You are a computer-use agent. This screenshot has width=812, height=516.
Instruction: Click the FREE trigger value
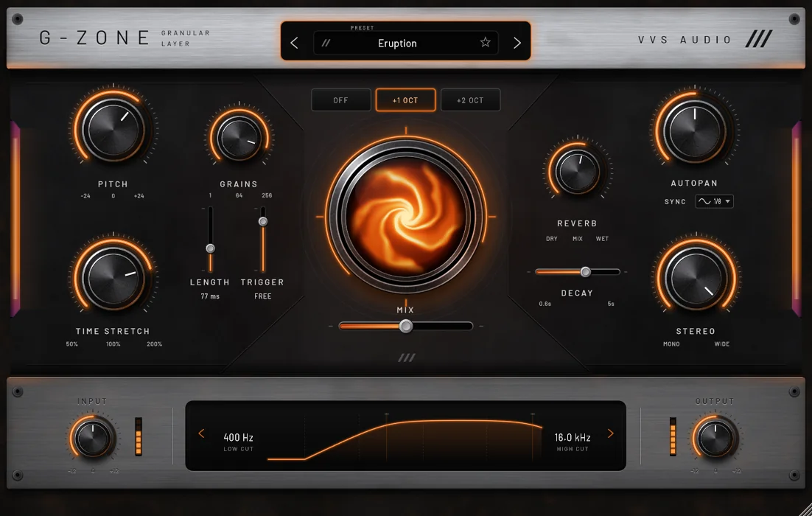(262, 296)
